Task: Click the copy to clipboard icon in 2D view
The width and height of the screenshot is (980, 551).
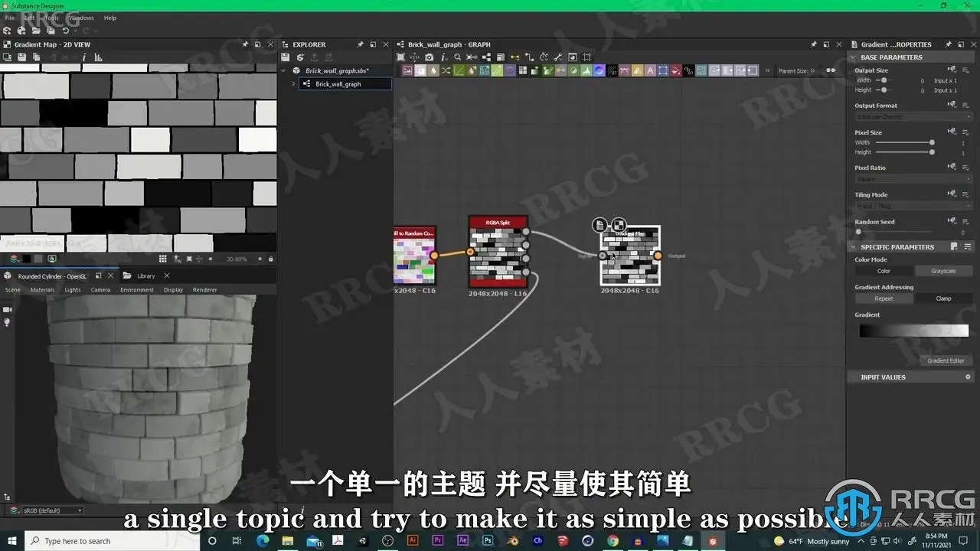Action: tap(37, 57)
